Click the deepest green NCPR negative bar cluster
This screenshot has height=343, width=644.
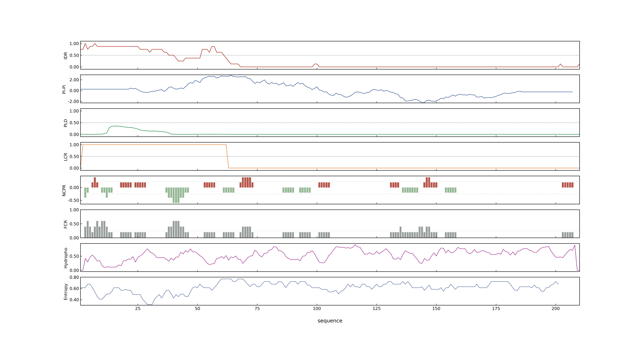(x=176, y=195)
